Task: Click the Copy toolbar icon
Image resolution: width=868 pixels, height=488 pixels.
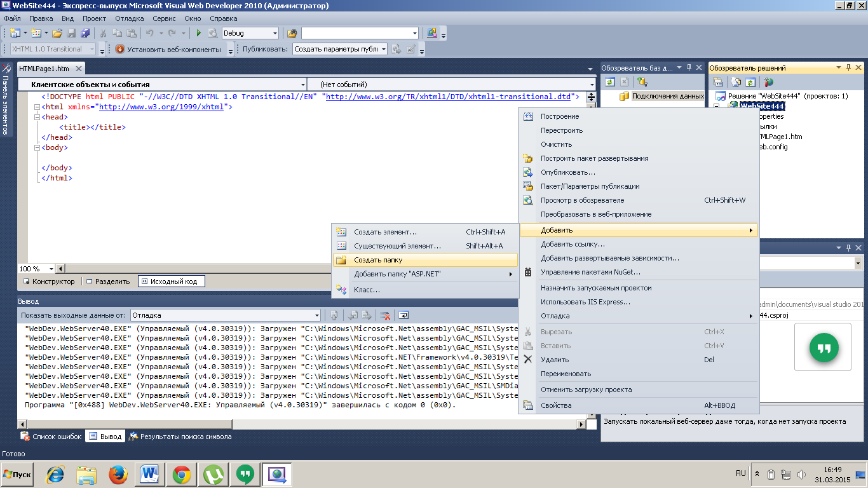Action: 118,33
